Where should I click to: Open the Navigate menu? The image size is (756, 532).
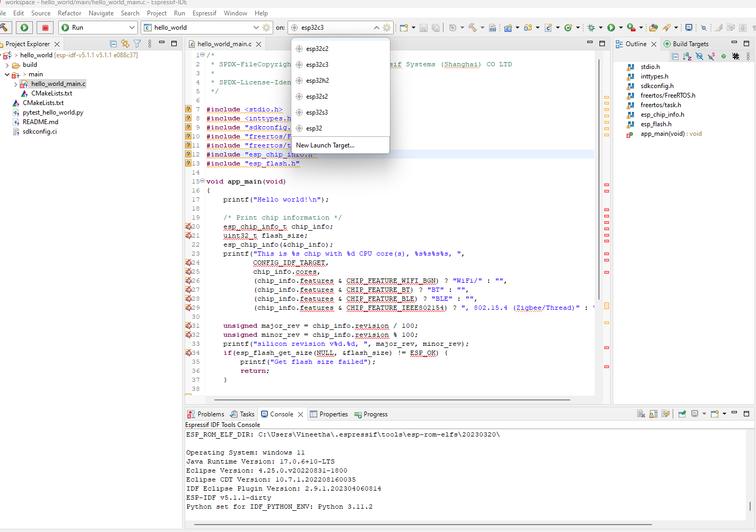[x=101, y=13]
